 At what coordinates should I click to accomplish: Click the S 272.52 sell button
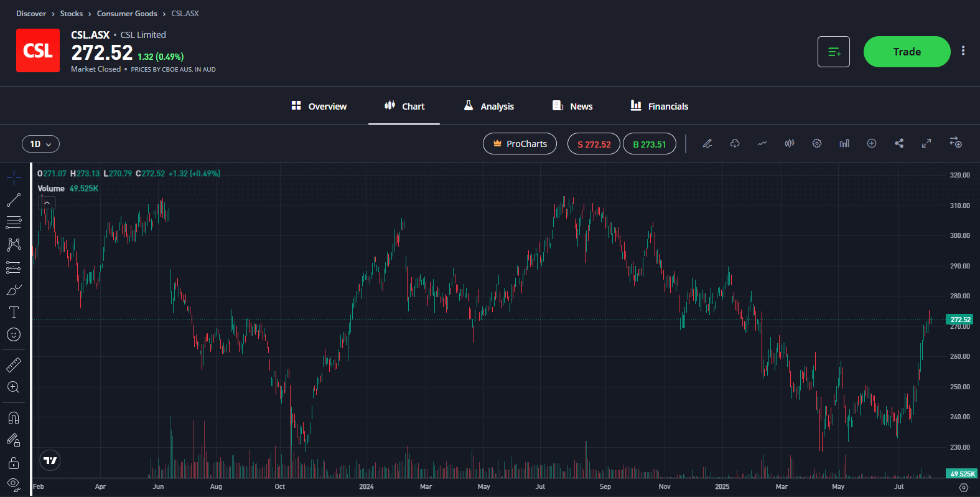click(594, 144)
